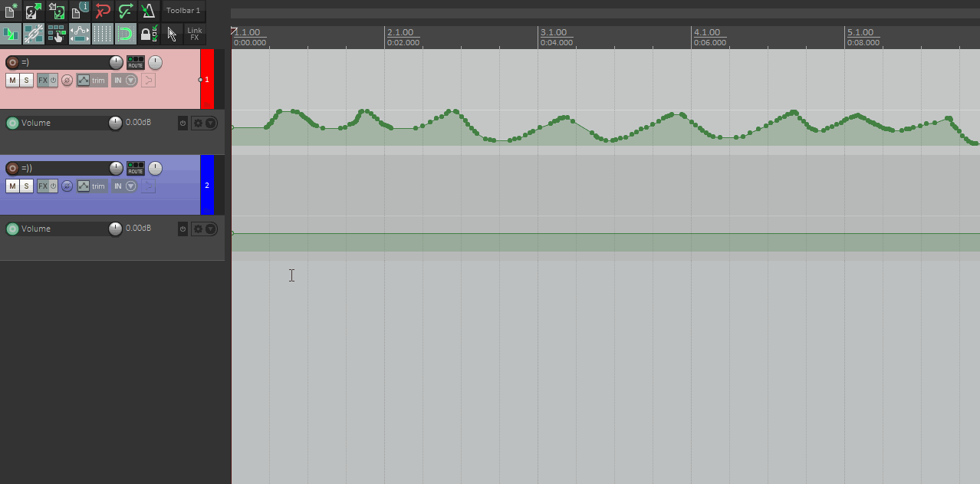The image size is (980, 484).
Task: Solo track =)) with S button
Action: pyautogui.click(x=26, y=186)
